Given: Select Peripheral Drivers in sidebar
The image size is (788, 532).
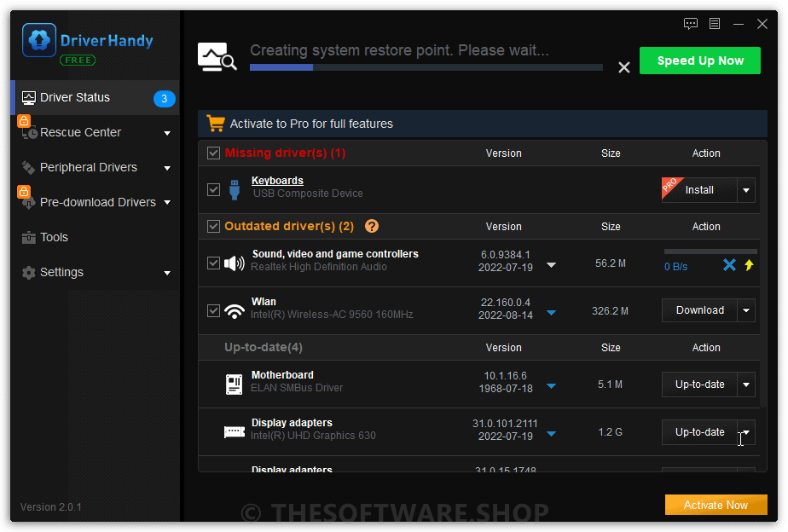Looking at the screenshot, I should (x=95, y=167).
